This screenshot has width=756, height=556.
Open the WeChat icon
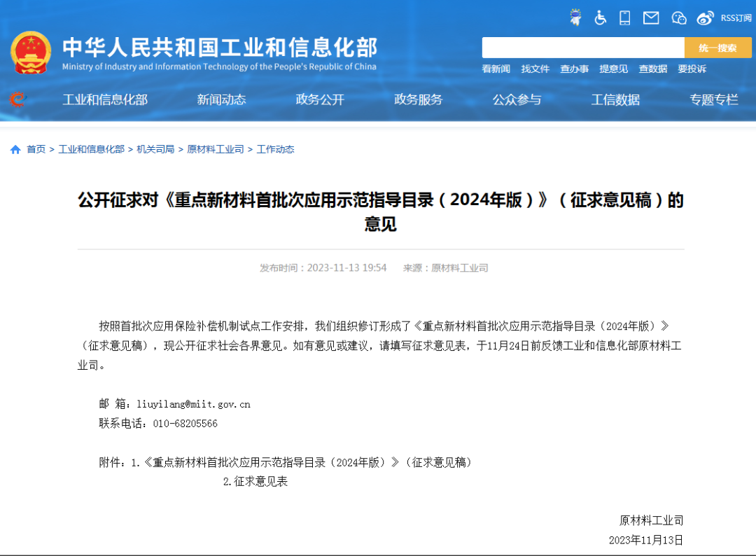(x=678, y=18)
